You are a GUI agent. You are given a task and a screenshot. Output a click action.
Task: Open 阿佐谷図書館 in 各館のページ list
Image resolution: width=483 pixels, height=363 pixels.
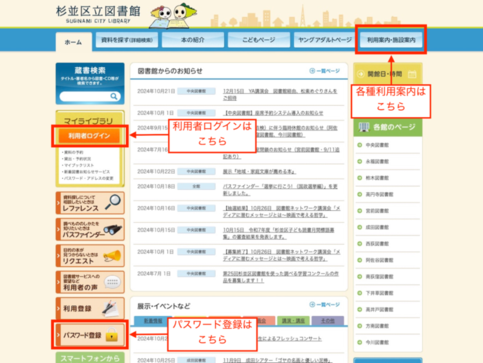point(379,260)
